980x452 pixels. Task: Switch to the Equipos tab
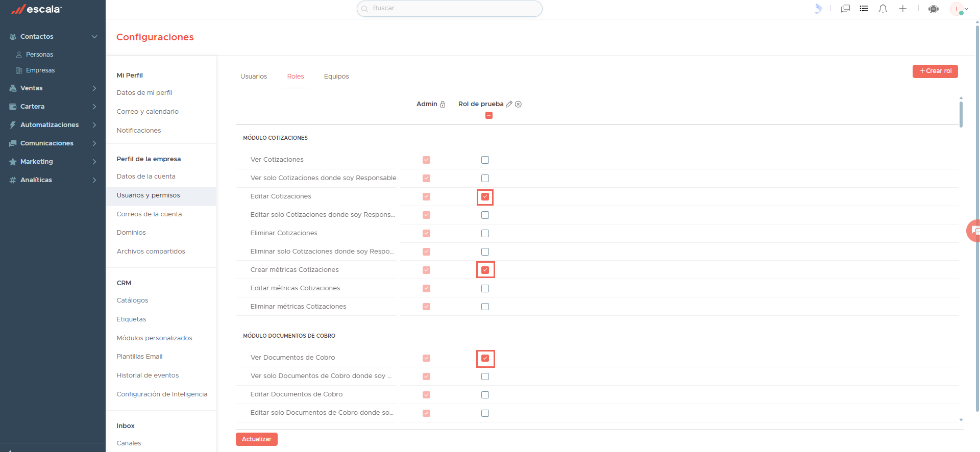(x=336, y=77)
